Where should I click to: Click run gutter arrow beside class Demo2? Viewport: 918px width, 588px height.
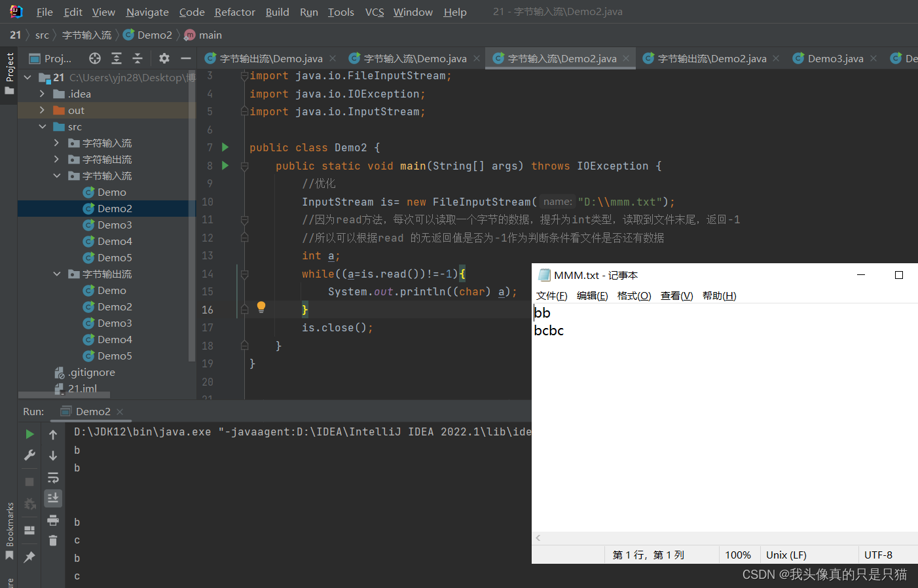[x=225, y=147]
